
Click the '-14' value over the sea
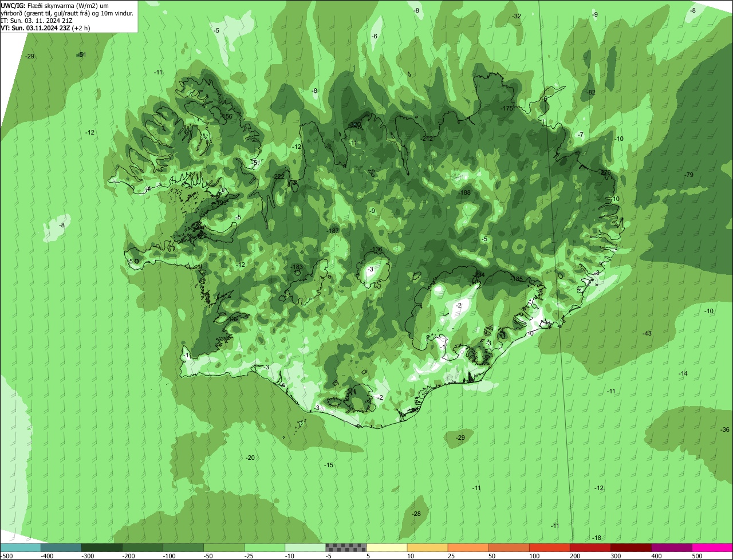[683, 373]
